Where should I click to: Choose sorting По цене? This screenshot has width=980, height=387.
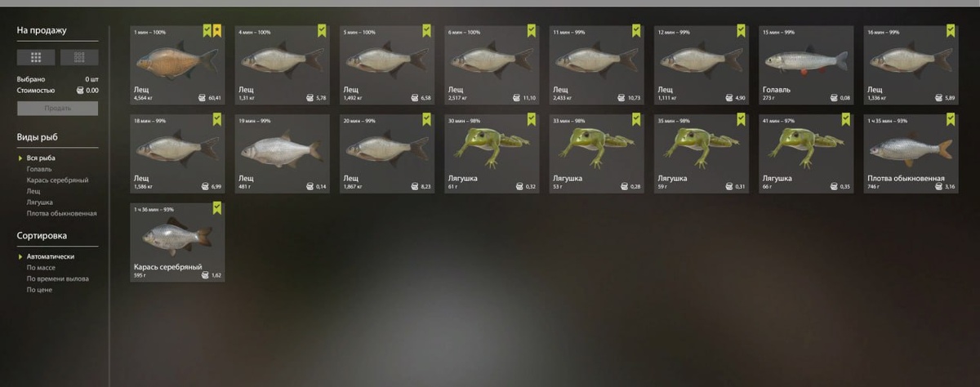coord(39,289)
